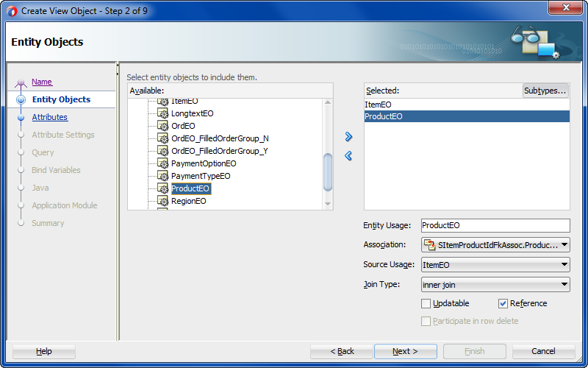
Task: Click the Available list scroll-up arrow
Action: click(328, 102)
